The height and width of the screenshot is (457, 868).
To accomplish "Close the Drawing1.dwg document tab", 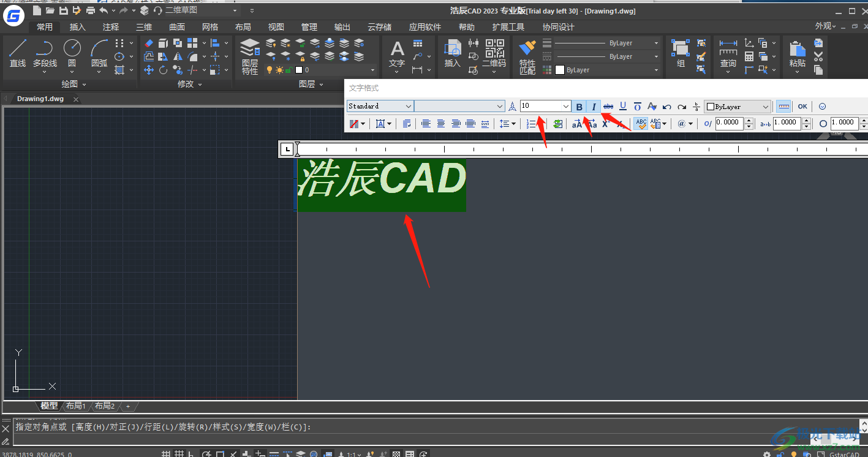I will pos(76,99).
